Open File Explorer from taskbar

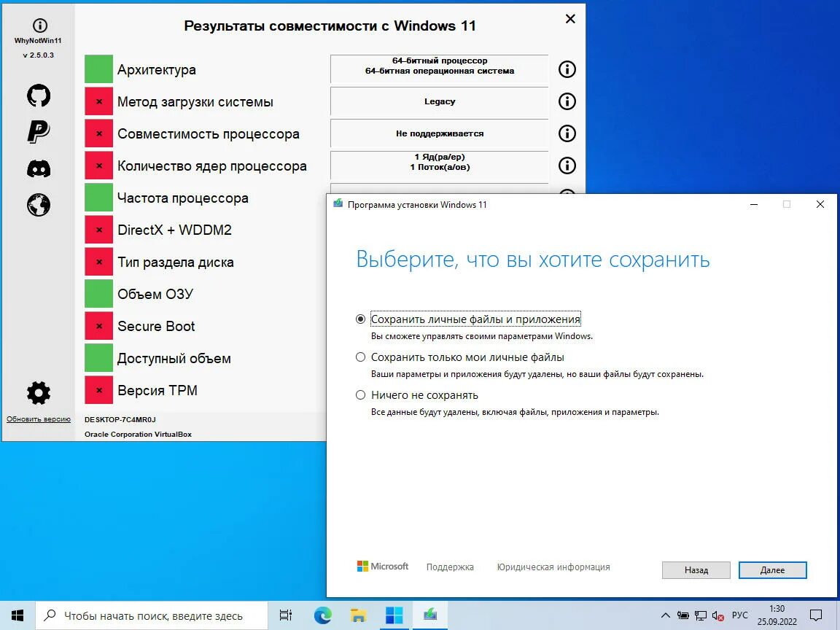coord(359,615)
